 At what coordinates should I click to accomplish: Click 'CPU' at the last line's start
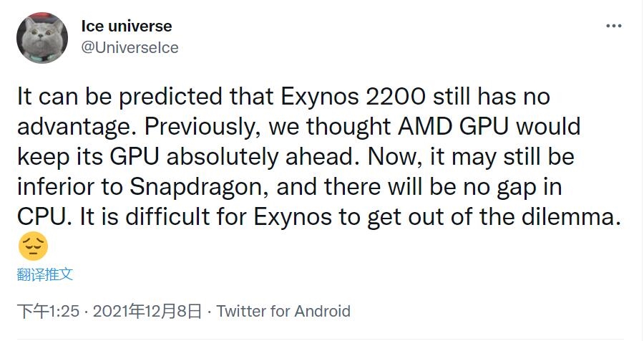(x=42, y=217)
